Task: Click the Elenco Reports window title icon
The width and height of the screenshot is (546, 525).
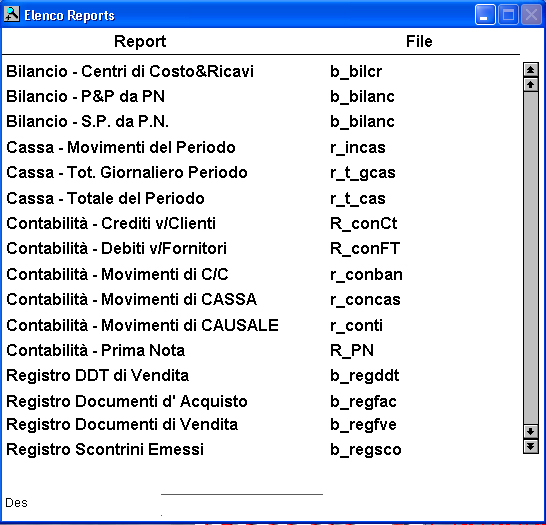Action: pos(11,15)
